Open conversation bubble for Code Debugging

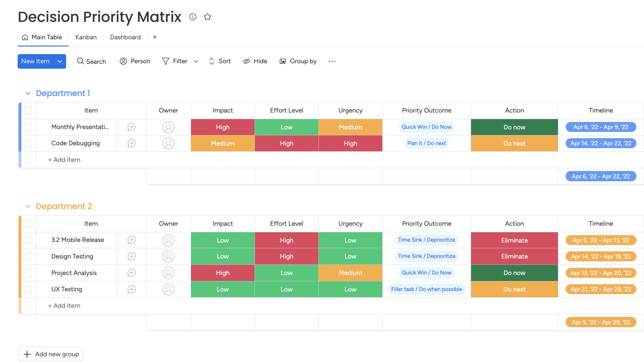tap(131, 143)
